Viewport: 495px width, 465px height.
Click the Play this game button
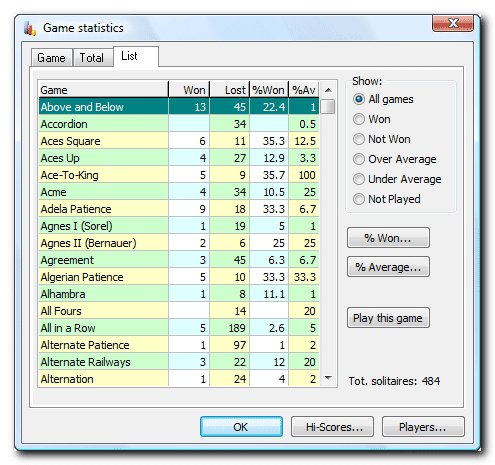388,318
